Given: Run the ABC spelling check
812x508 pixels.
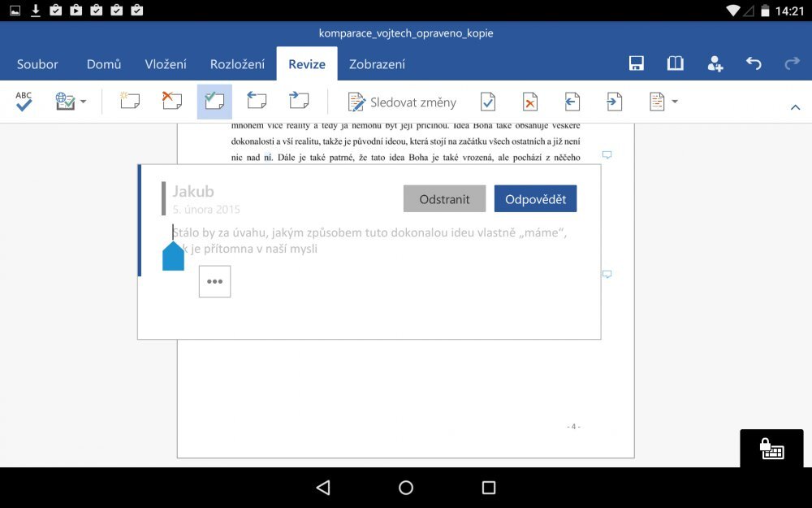Looking at the screenshot, I should coord(24,102).
